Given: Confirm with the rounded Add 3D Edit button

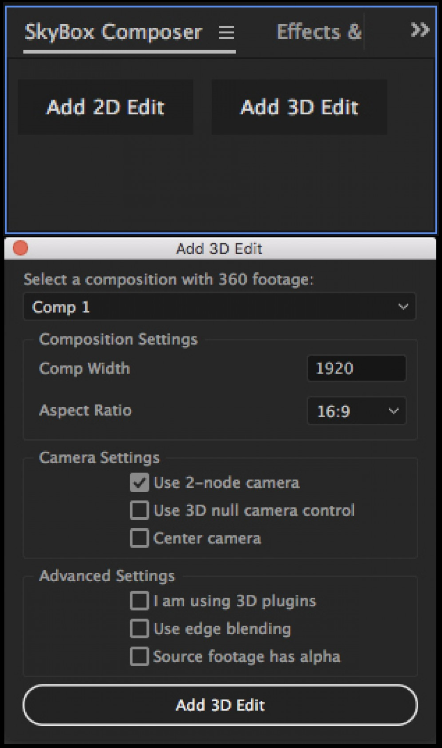Looking at the screenshot, I should coord(220,705).
